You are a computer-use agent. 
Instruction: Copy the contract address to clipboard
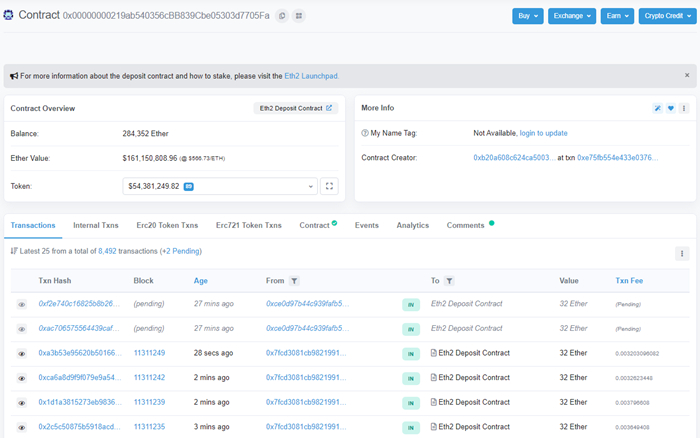282,16
